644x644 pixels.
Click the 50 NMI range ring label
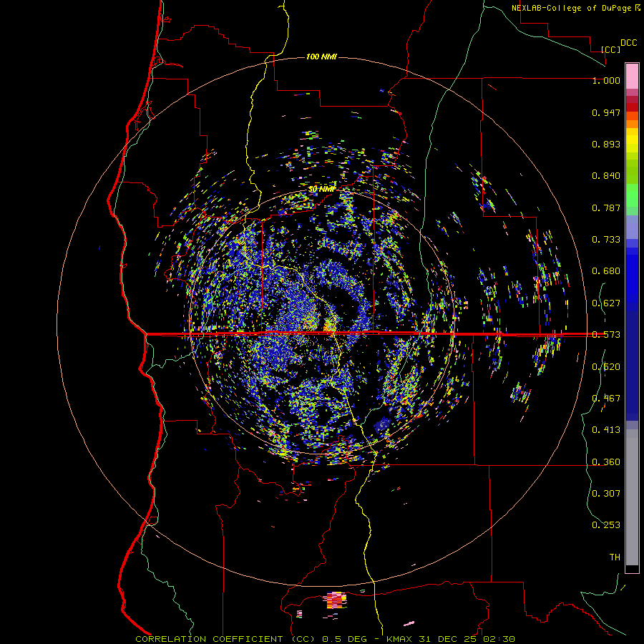coord(321,189)
